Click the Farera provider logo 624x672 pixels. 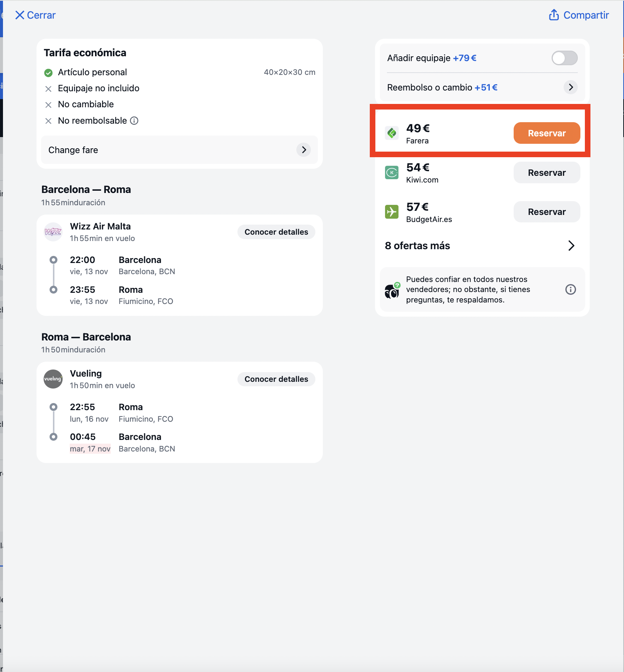392,133
